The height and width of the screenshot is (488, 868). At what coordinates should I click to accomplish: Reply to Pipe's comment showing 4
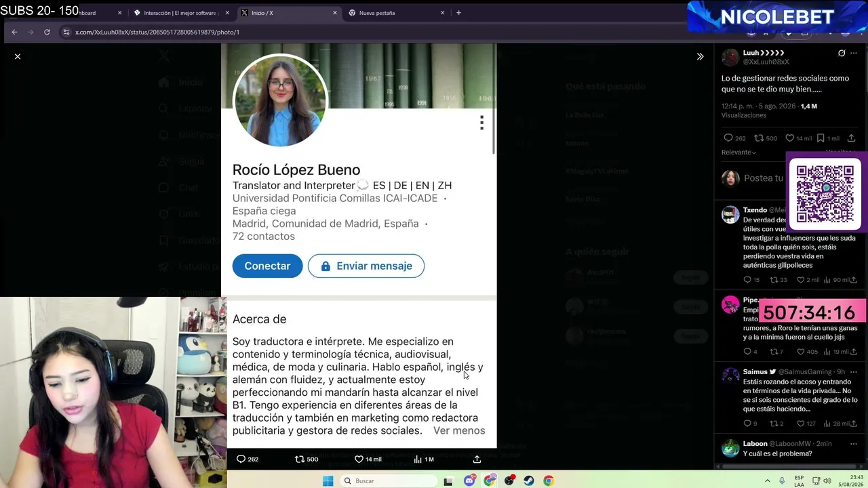coord(747,352)
